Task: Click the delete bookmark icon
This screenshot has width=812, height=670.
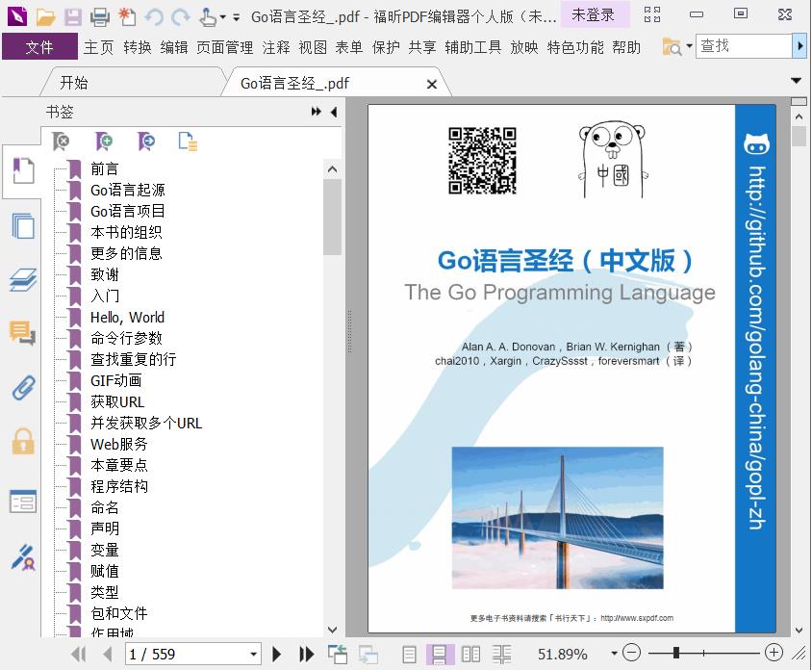Action: pos(62,141)
